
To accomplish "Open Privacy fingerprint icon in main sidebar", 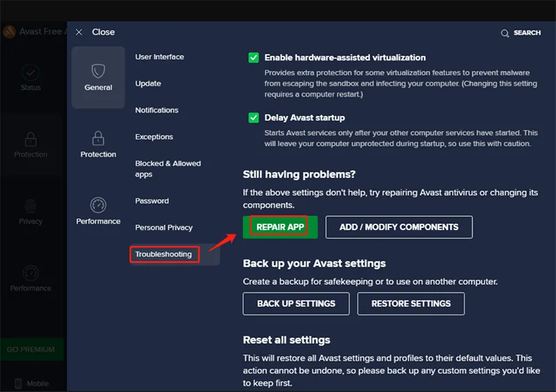I will pyautogui.click(x=31, y=206).
